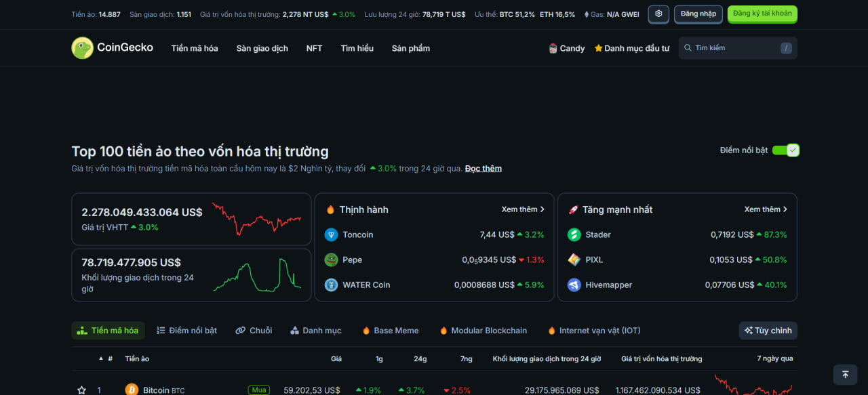Screen dimensions: 868x395
Task: Sort by Giá trị vốn hóa thị trường column
Action: coord(662,359)
